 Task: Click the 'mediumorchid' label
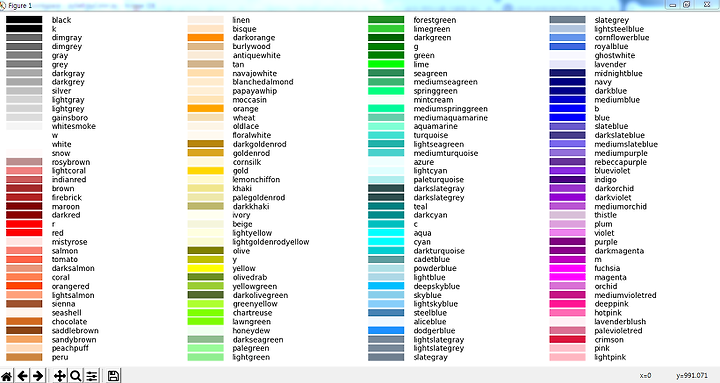[620, 207]
